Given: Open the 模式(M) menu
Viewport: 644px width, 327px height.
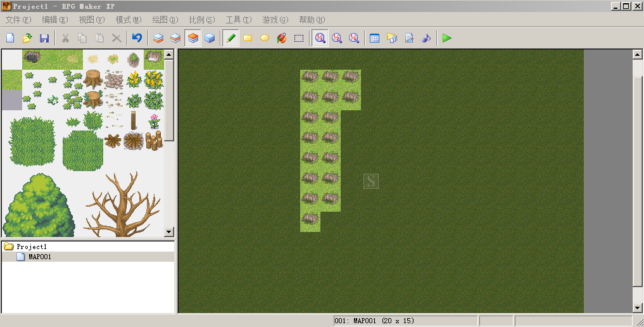Looking at the screenshot, I should click(129, 20).
